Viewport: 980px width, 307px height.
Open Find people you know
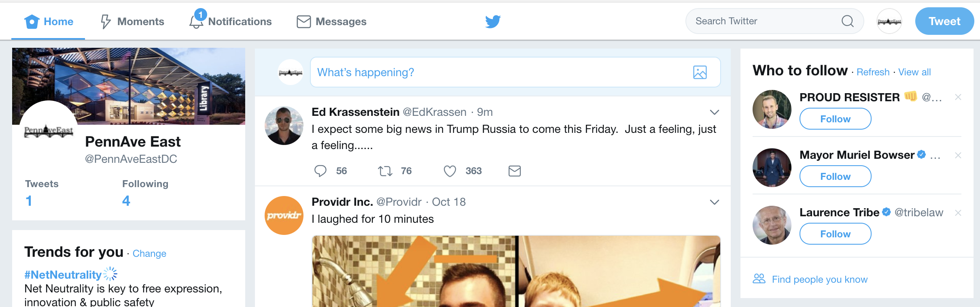click(819, 279)
